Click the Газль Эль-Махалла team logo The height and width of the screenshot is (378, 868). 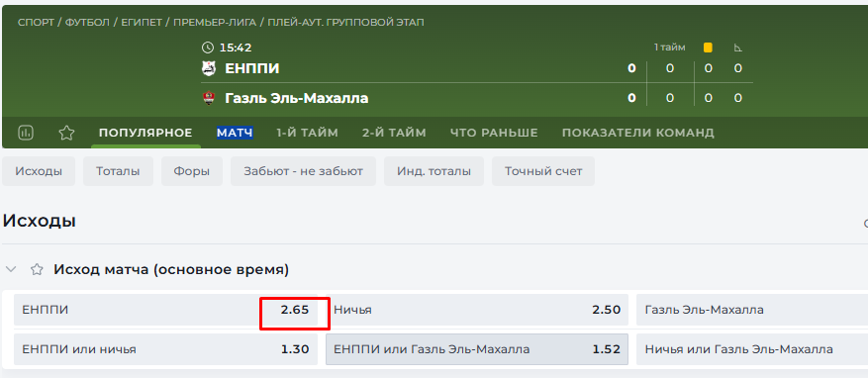(209, 99)
